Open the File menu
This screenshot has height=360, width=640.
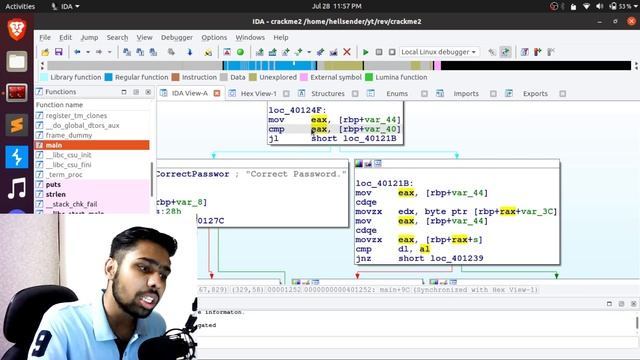point(45,37)
